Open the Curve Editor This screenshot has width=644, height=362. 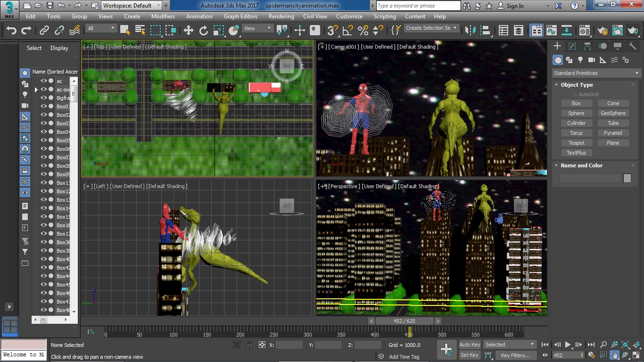coord(552,31)
